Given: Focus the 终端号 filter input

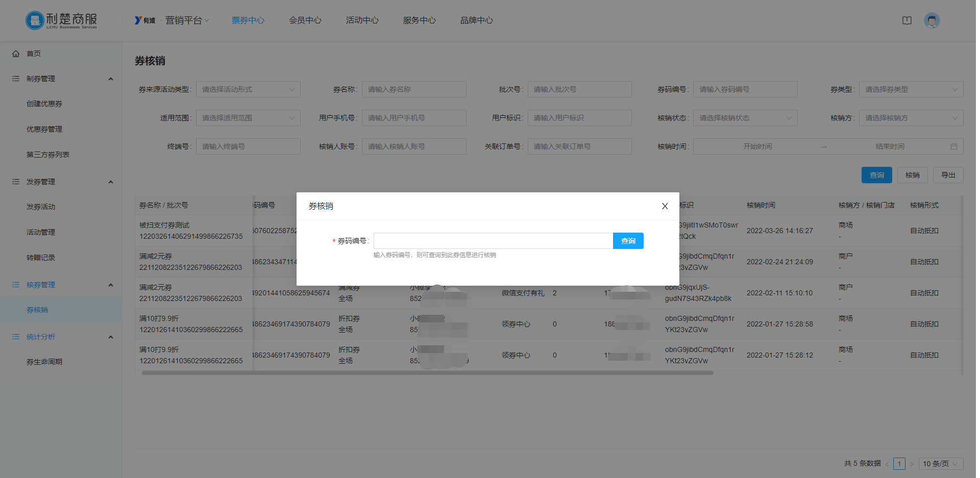Looking at the screenshot, I should 248,146.
